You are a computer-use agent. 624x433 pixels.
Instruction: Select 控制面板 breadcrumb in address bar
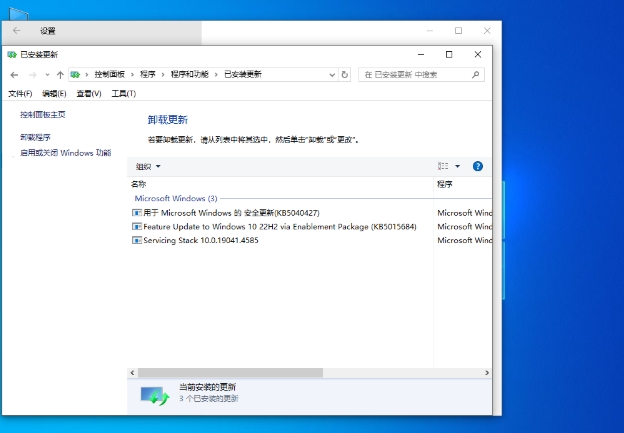(109, 74)
